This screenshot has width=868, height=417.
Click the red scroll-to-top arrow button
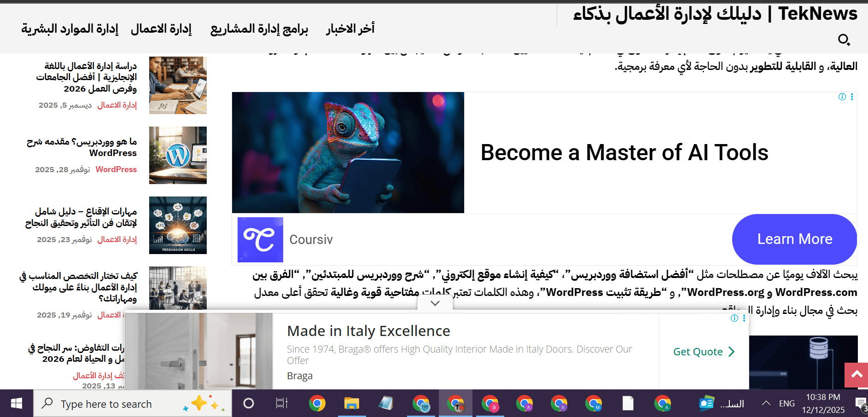[x=856, y=375]
